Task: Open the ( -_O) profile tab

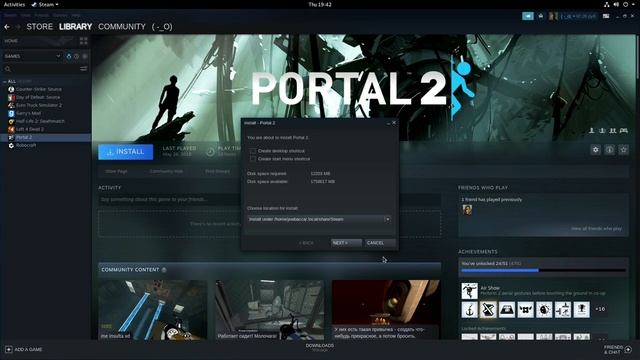Action: [162, 27]
